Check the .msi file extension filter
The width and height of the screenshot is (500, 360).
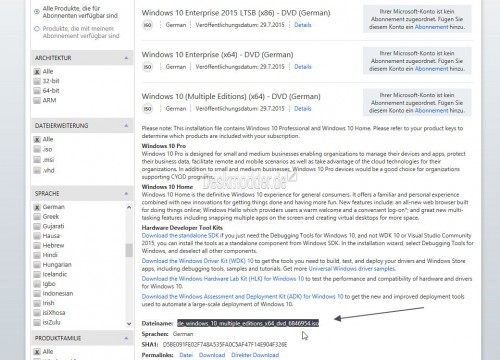(x=37, y=160)
